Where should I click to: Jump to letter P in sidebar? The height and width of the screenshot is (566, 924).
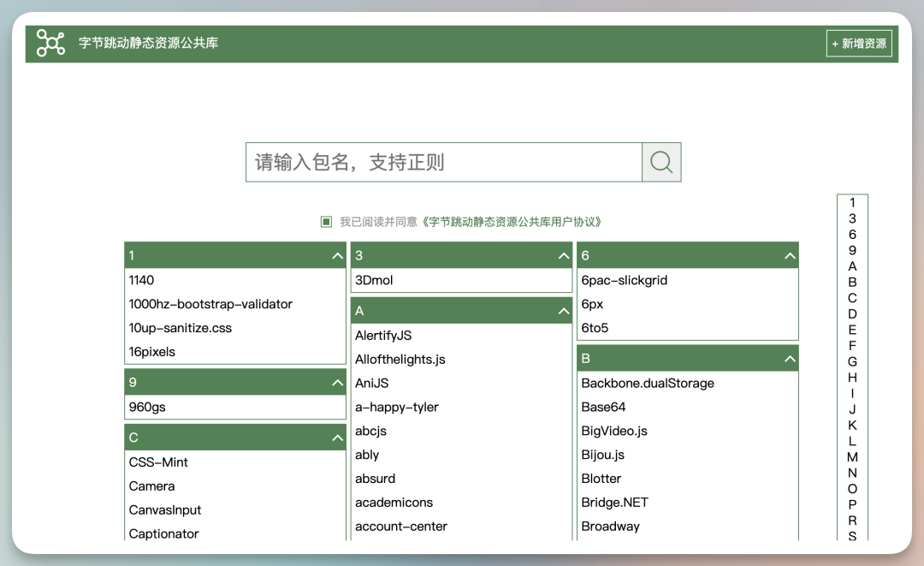(852, 505)
